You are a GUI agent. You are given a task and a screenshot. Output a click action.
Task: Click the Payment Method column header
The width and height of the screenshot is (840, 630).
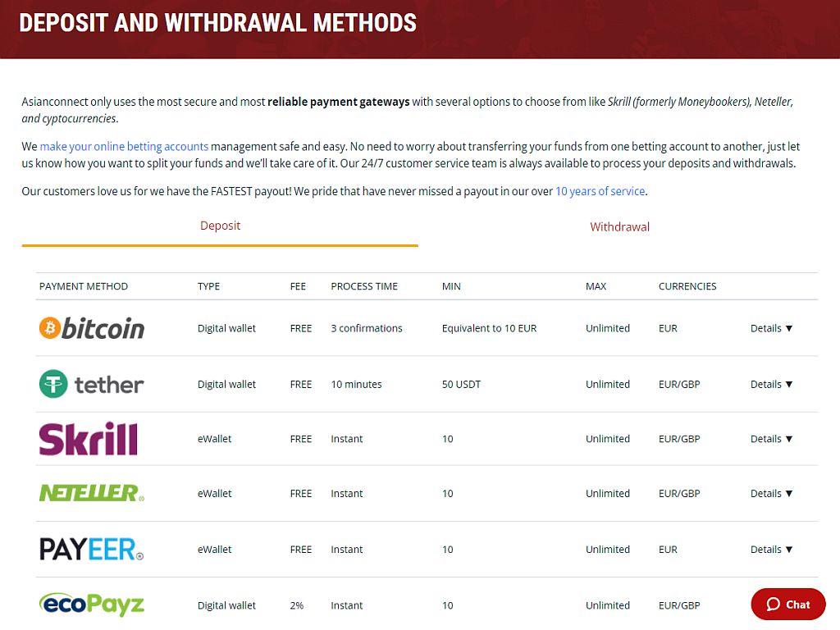point(84,286)
